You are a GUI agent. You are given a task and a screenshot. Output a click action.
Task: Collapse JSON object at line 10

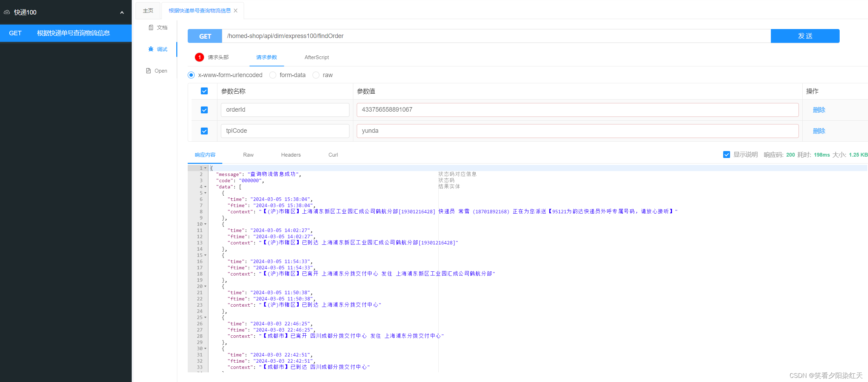[x=205, y=224]
